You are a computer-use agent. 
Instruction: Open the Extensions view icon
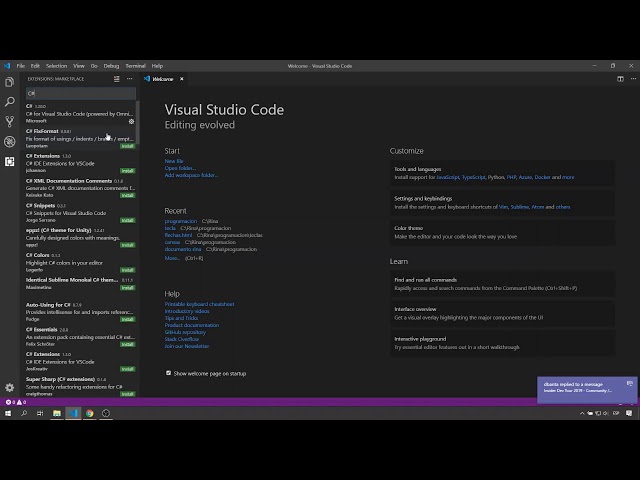(9, 161)
